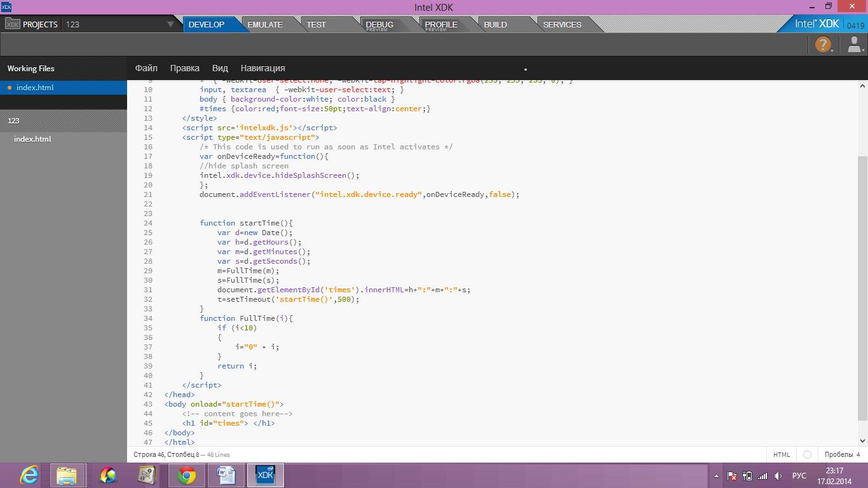Screen dimensions: 868x488
Task: Switch to the TEST tab
Action: click(x=316, y=24)
